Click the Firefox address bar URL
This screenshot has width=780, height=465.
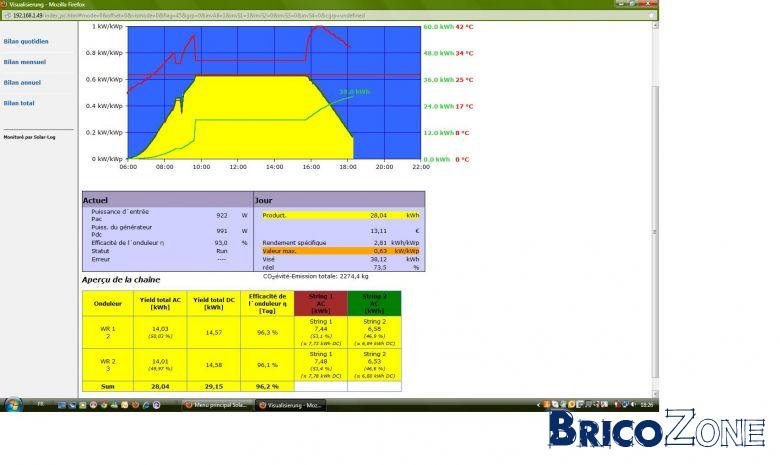pyautogui.click(x=189, y=15)
